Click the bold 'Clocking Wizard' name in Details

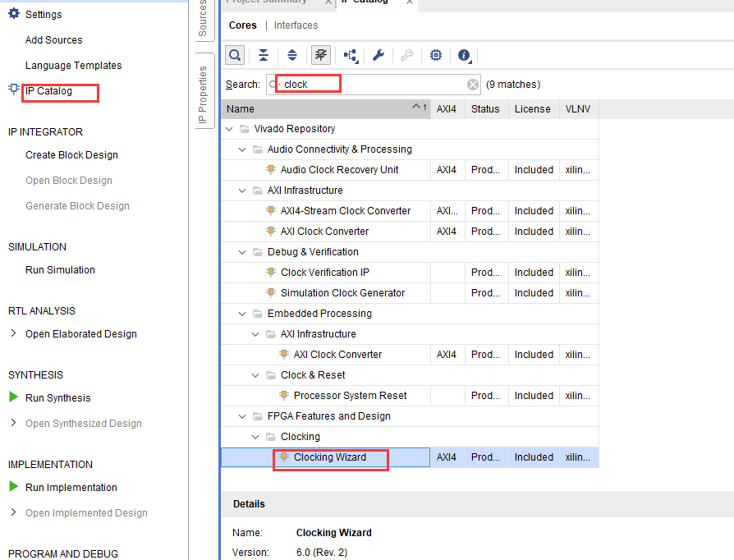point(334,533)
